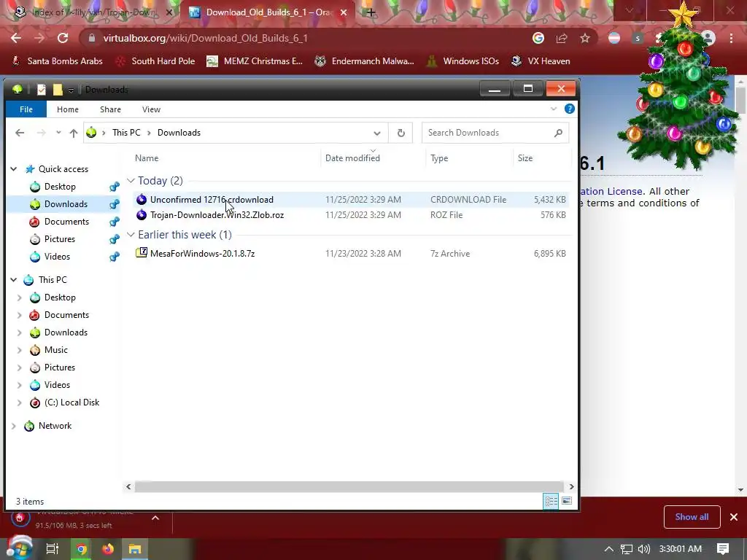Open the volume control in tray
The height and width of the screenshot is (560, 747).
click(643, 549)
